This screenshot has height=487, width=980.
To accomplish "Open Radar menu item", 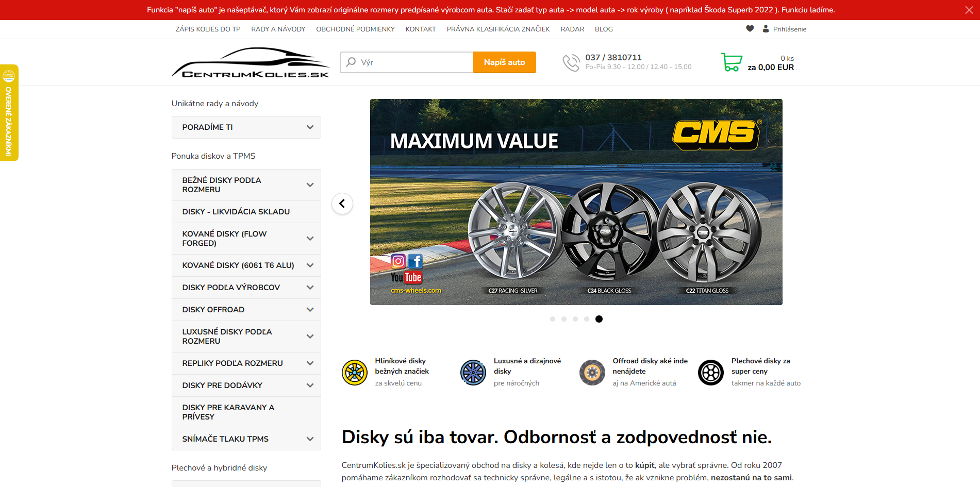I will pos(572,29).
